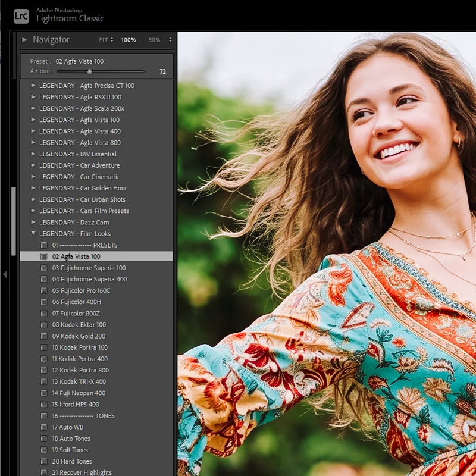Open the LEGENDARY - Car Adventure folder label

click(80, 165)
